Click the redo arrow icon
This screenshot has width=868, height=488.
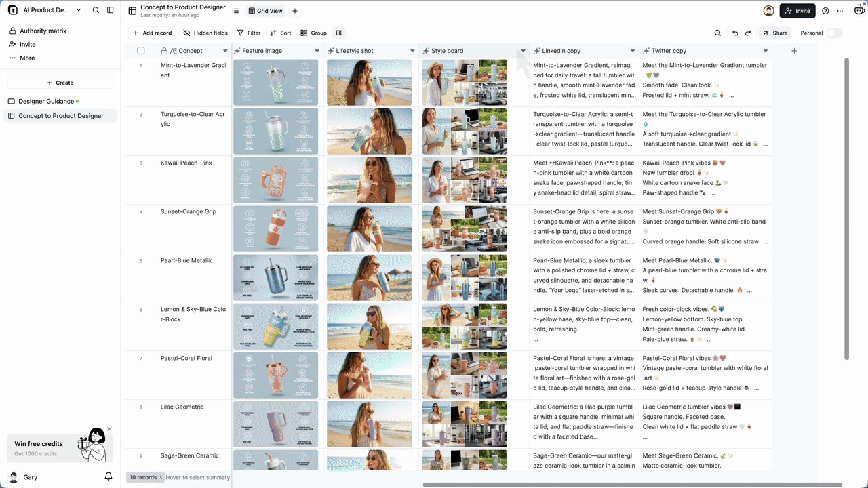[x=748, y=33]
